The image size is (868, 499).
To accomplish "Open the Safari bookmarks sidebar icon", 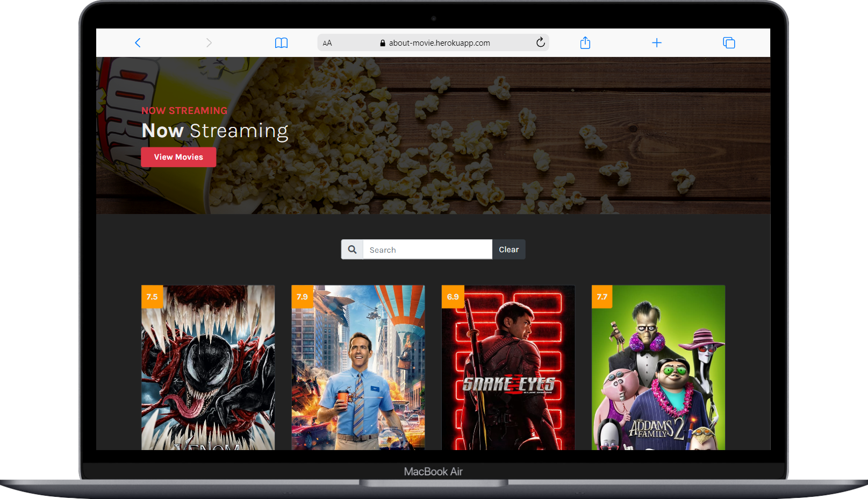I will 281,42.
